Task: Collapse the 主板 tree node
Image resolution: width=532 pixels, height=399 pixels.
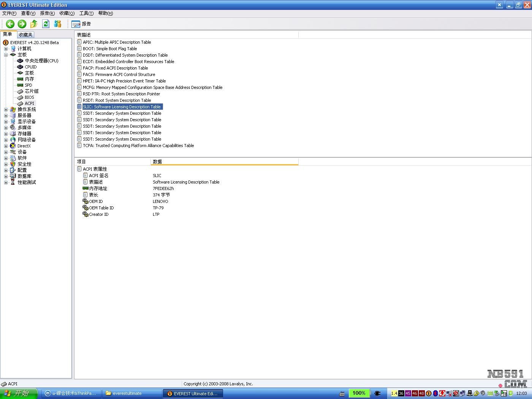Action: tap(6, 55)
